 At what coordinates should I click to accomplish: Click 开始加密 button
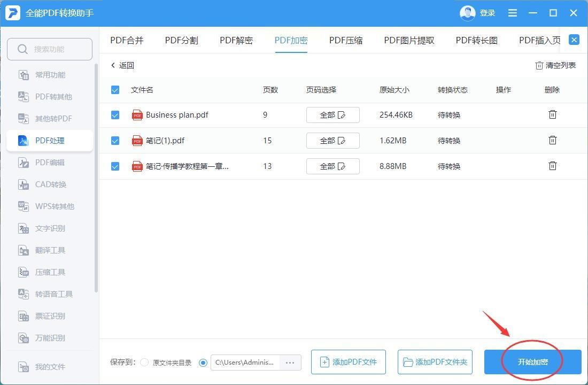532,362
